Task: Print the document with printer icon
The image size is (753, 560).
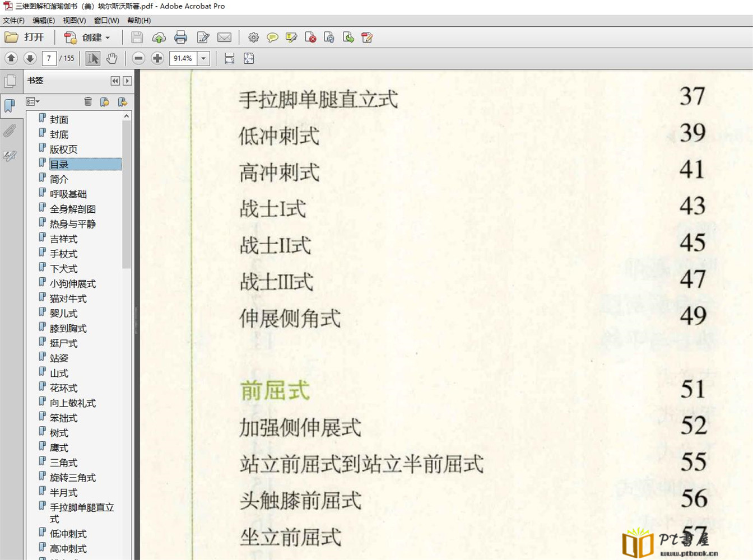Action: click(180, 38)
